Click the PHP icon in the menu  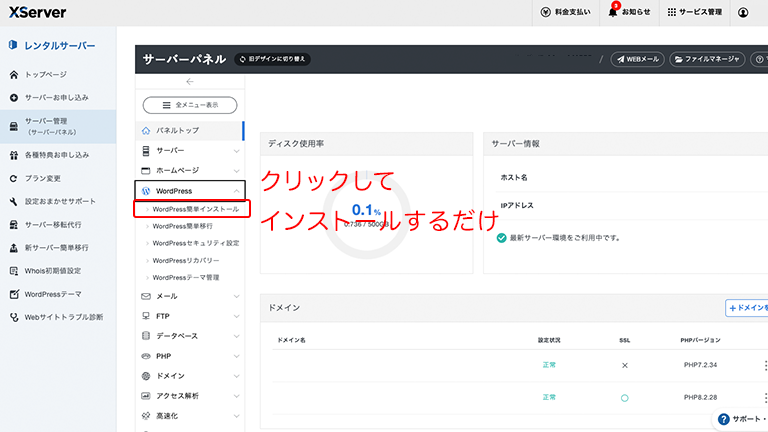[x=146, y=356]
